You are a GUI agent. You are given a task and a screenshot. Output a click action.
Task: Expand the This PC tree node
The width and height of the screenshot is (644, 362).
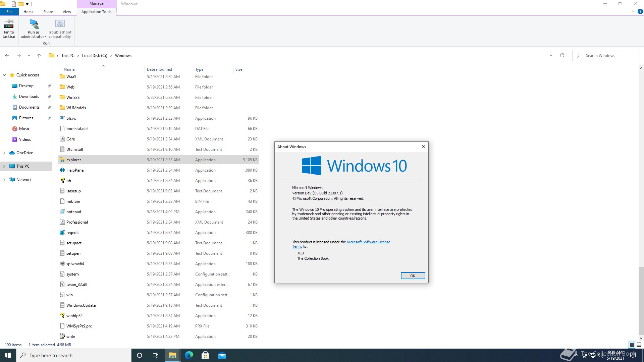point(4,166)
